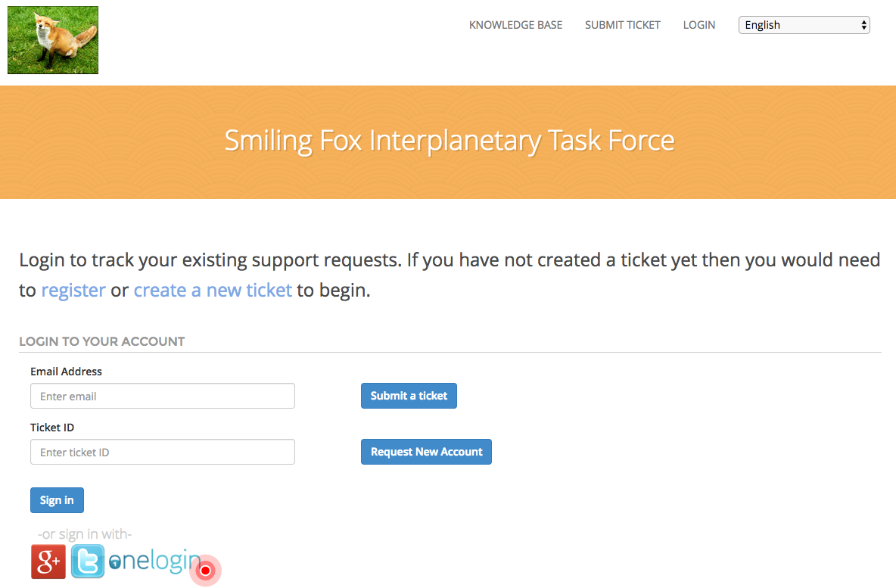Image resolution: width=896 pixels, height=588 pixels.
Task: Focus the Enter ticket ID field
Action: [163, 452]
